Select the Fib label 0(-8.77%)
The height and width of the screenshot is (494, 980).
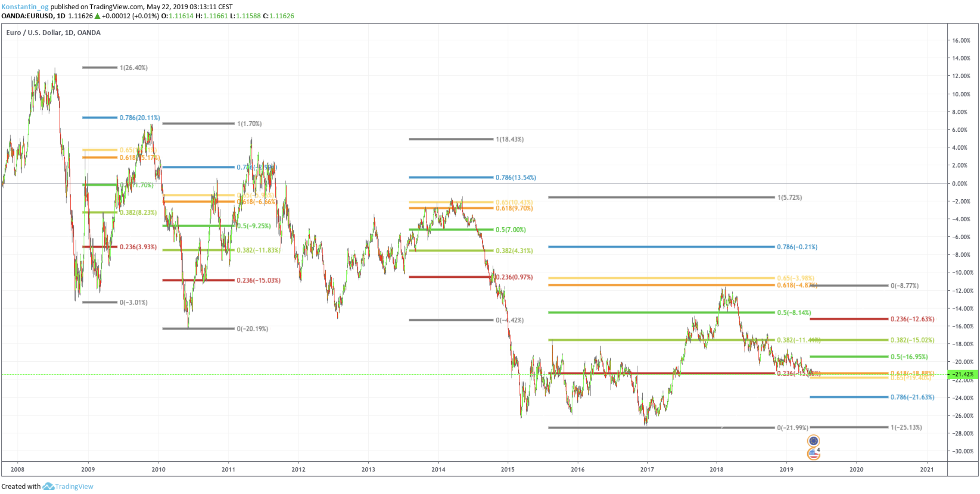(905, 286)
